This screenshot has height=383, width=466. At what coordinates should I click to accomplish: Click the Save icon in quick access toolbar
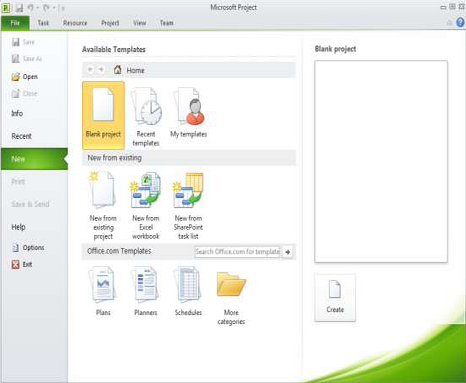[19, 7]
